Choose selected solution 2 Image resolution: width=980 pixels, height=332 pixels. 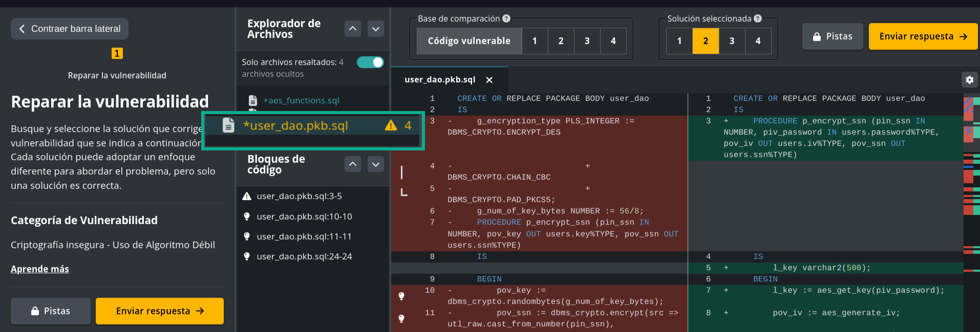coord(706,41)
